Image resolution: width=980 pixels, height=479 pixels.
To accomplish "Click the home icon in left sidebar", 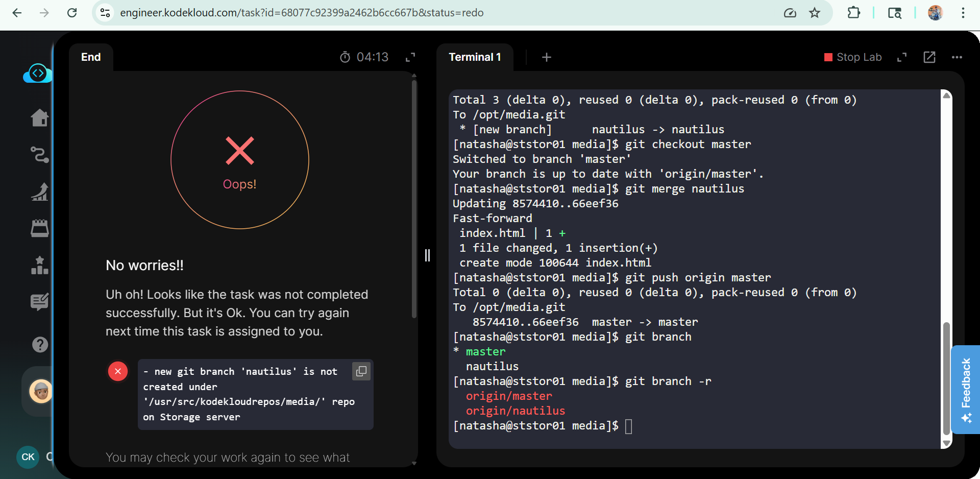I will (x=39, y=118).
